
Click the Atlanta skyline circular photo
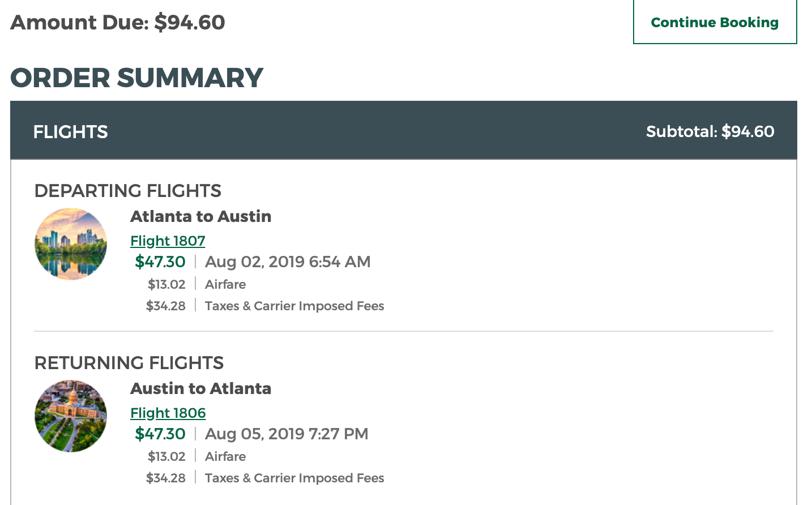(71, 244)
